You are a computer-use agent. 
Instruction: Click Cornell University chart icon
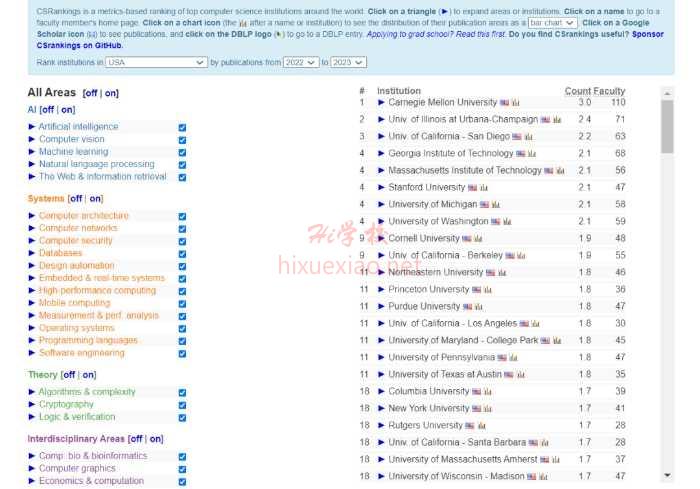(478, 238)
